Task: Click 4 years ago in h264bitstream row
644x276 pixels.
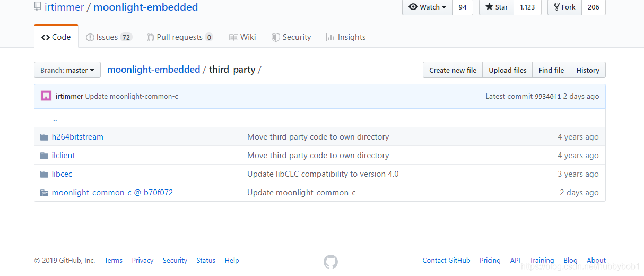Action: click(578, 137)
